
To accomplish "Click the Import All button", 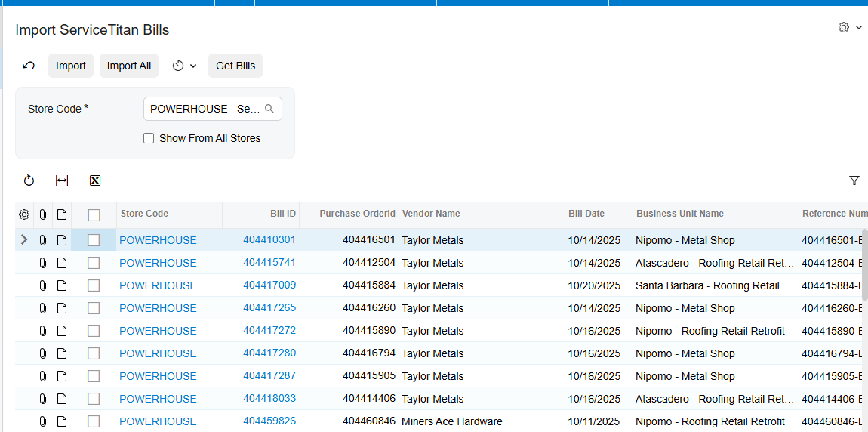I will tap(129, 66).
